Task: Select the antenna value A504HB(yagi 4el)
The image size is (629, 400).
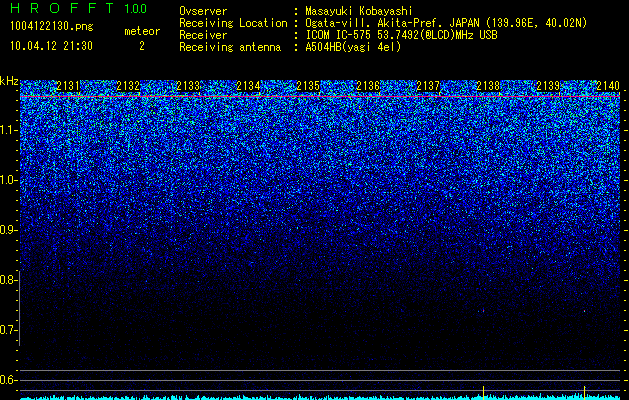Action: point(353,47)
